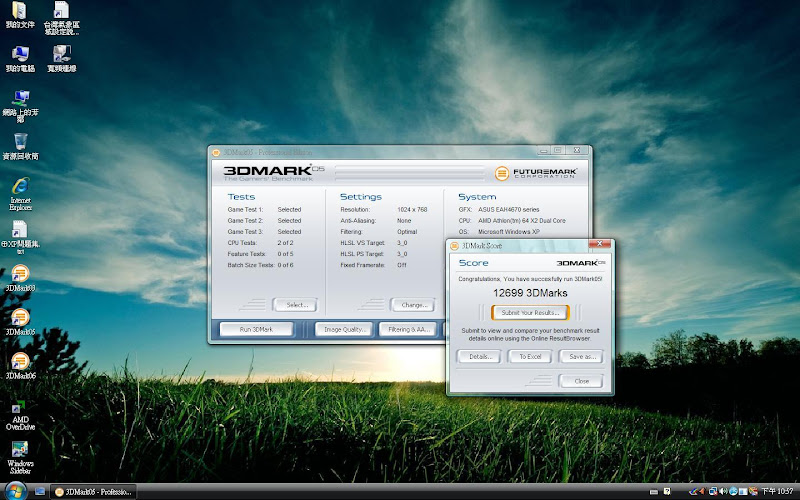This screenshot has height=500, width=800.
Task: Click the Fixed Framerate: Off text
Action: coord(373,265)
